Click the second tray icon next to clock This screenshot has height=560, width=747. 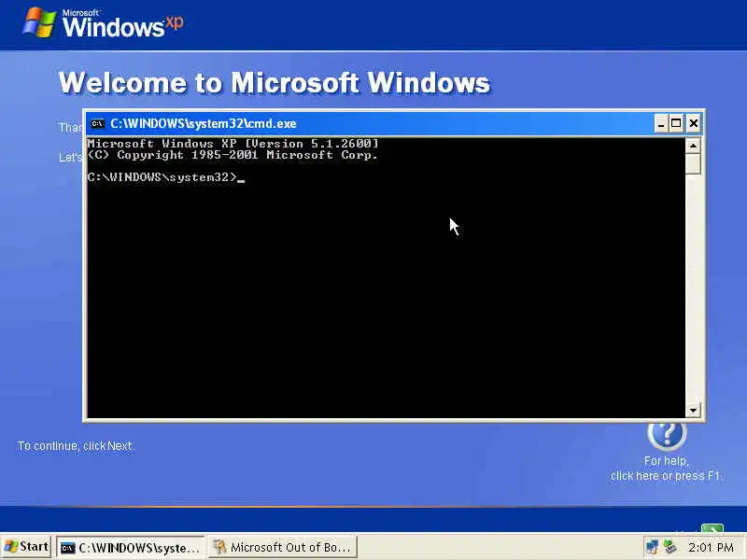pos(670,547)
